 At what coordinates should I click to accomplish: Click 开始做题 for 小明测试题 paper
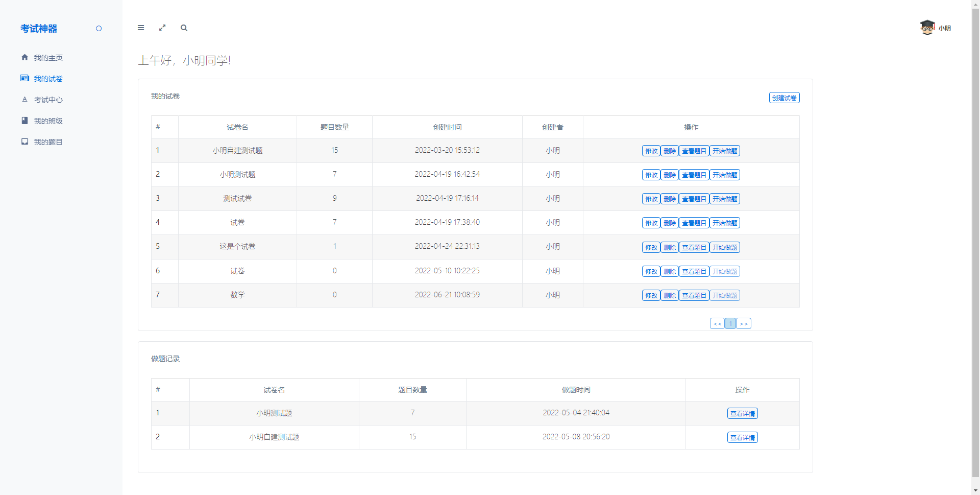[x=725, y=175]
